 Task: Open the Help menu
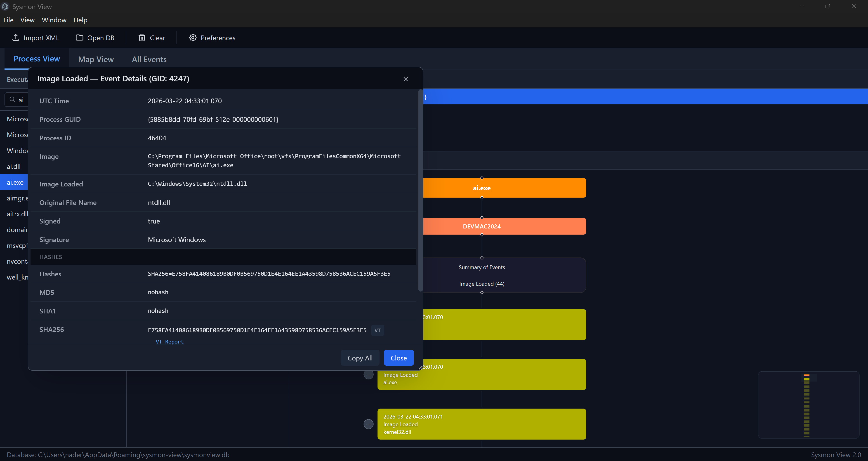point(80,20)
